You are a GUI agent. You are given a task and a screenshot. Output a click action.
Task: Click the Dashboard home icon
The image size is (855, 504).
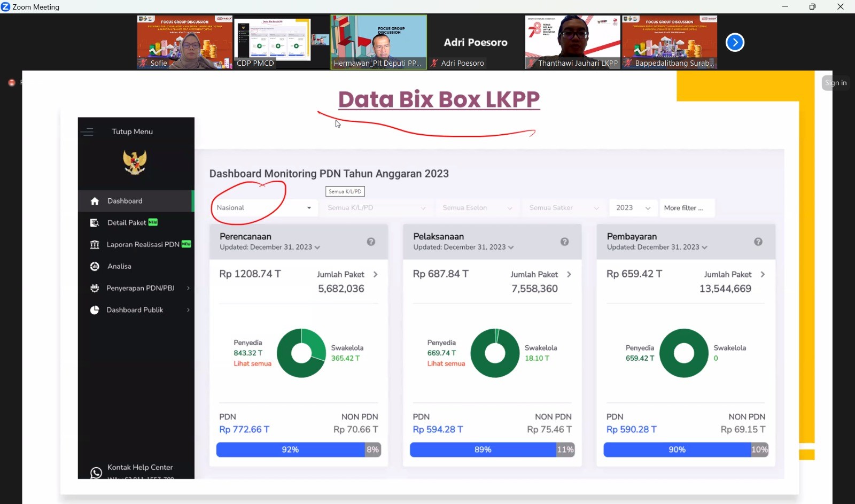click(95, 201)
